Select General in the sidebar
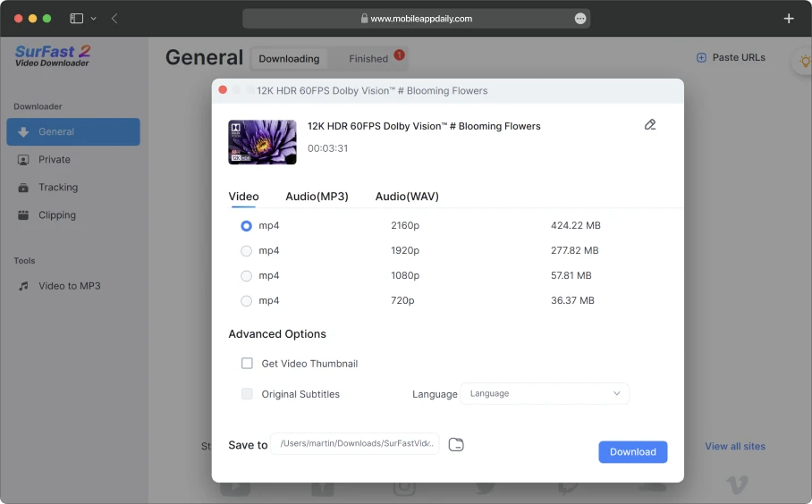Screen dimensions: 812x504 click(73, 132)
